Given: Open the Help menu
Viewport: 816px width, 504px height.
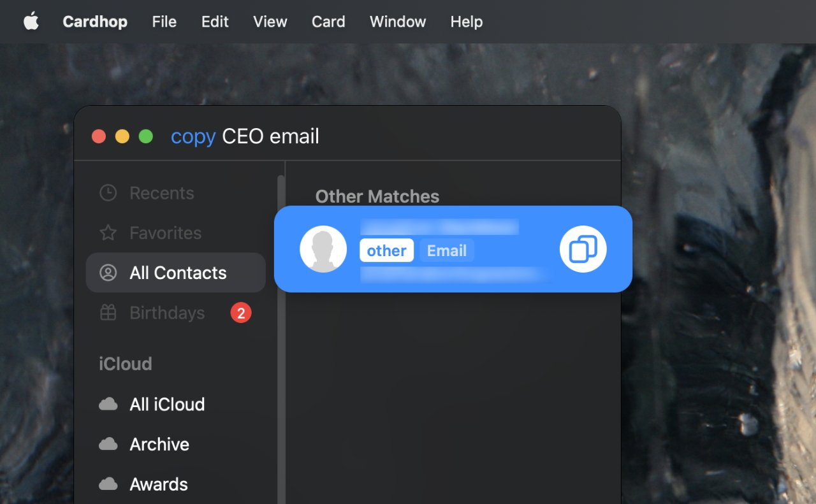Looking at the screenshot, I should (x=467, y=22).
